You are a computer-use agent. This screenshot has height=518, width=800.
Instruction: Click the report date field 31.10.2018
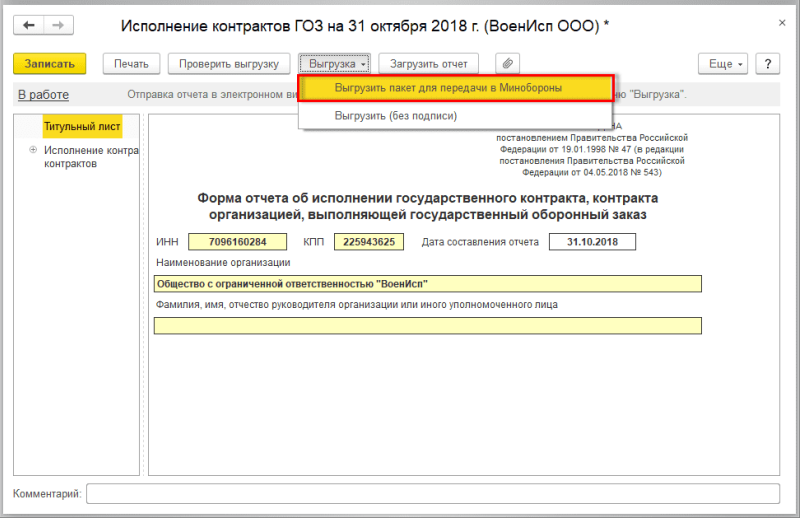pyautogui.click(x=592, y=242)
